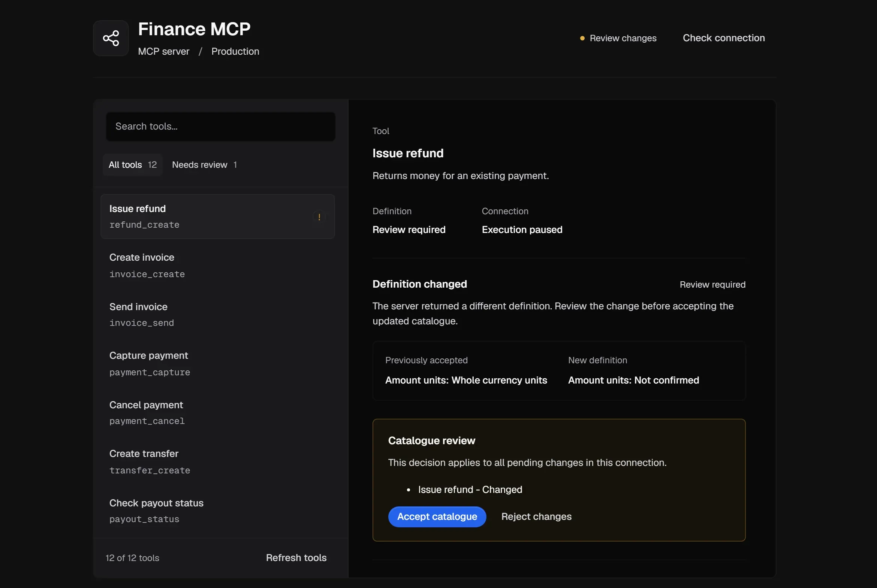Image resolution: width=877 pixels, height=588 pixels.
Task: Select the Check payout status tool
Action: 218,511
